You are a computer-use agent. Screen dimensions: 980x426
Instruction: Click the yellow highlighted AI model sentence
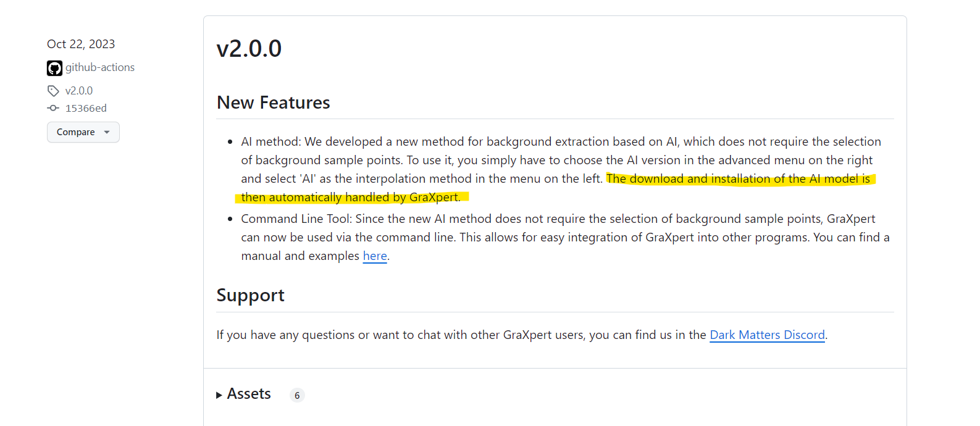738,179
